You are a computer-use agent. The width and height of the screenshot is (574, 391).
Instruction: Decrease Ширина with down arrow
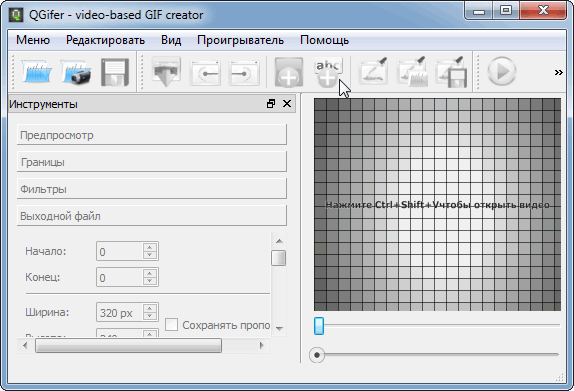coord(149,316)
